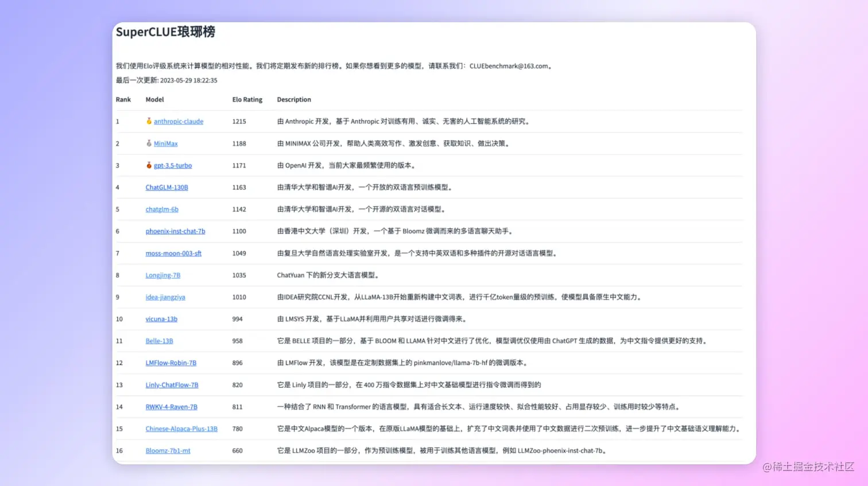Screen dimensions: 868x486
Task: Open the Longjing-7B model link
Action: pos(163,275)
